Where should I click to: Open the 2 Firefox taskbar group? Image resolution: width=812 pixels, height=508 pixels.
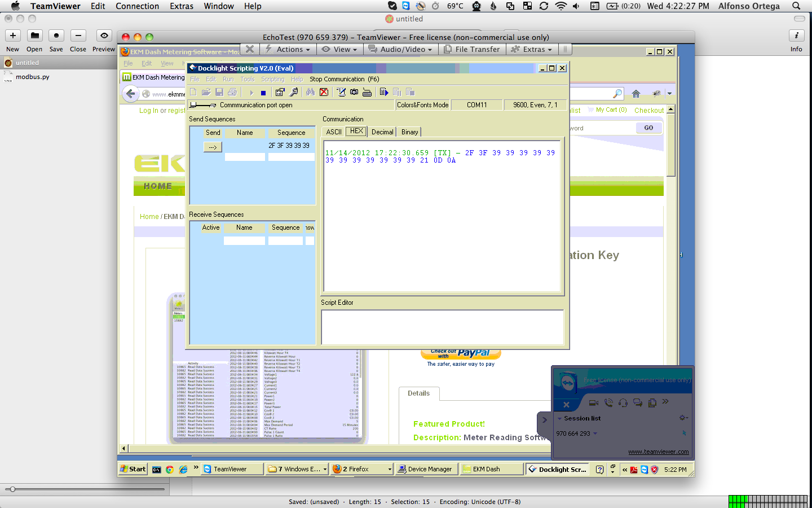click(x=361, y=469)
